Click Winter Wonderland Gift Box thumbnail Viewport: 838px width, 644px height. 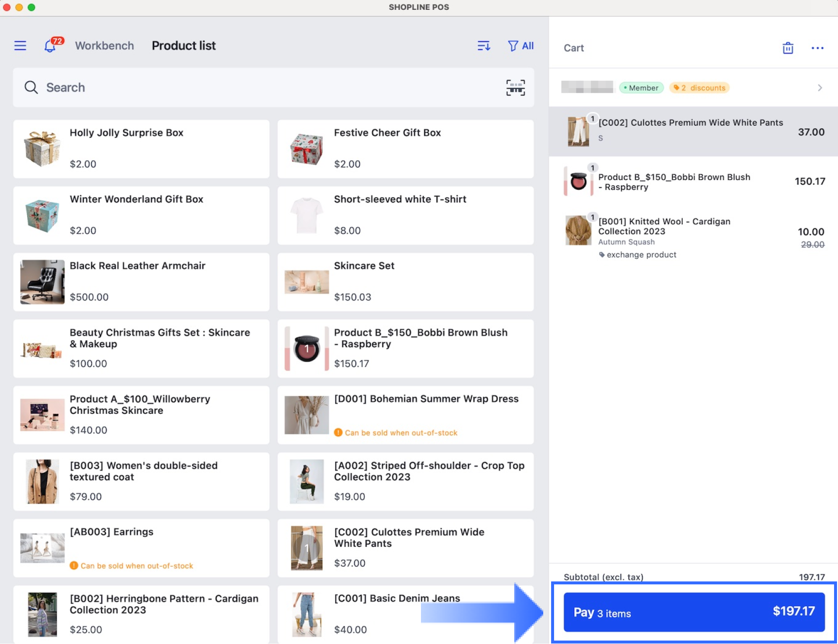[42, 215]
